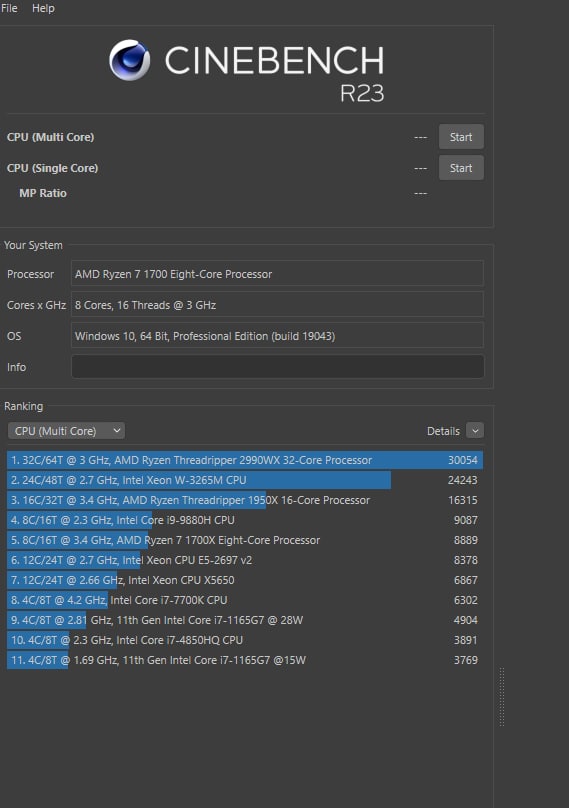
Task: Click the CPU (Single Core) label
Action: pos(53,168)
